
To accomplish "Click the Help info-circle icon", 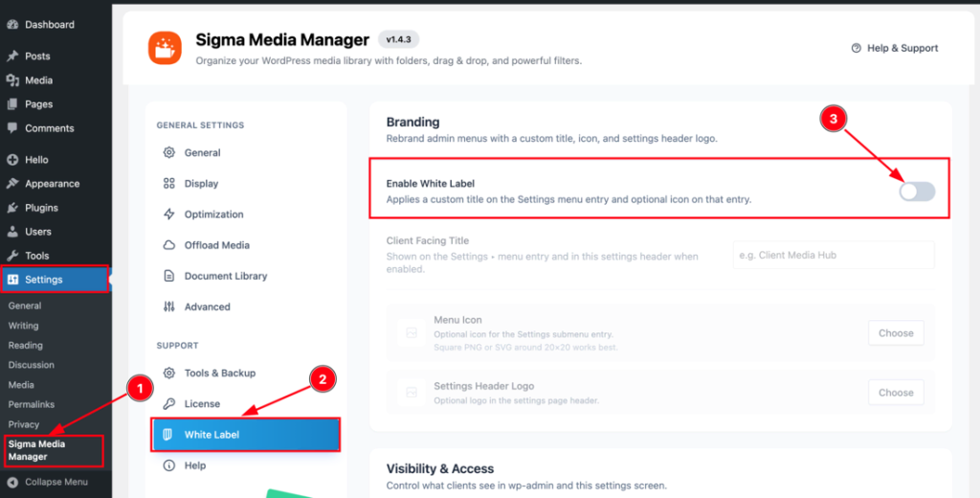I will [x=168, y=465].
